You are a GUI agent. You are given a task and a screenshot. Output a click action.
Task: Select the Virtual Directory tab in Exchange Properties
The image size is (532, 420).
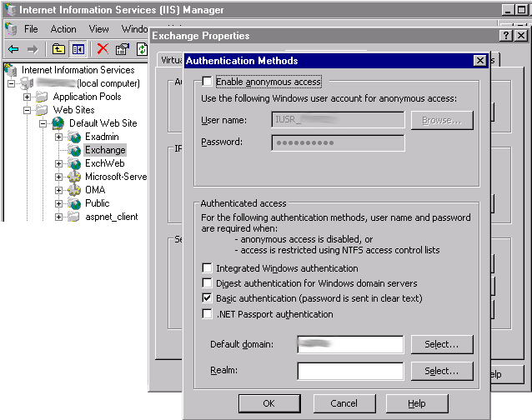point(171,60)
